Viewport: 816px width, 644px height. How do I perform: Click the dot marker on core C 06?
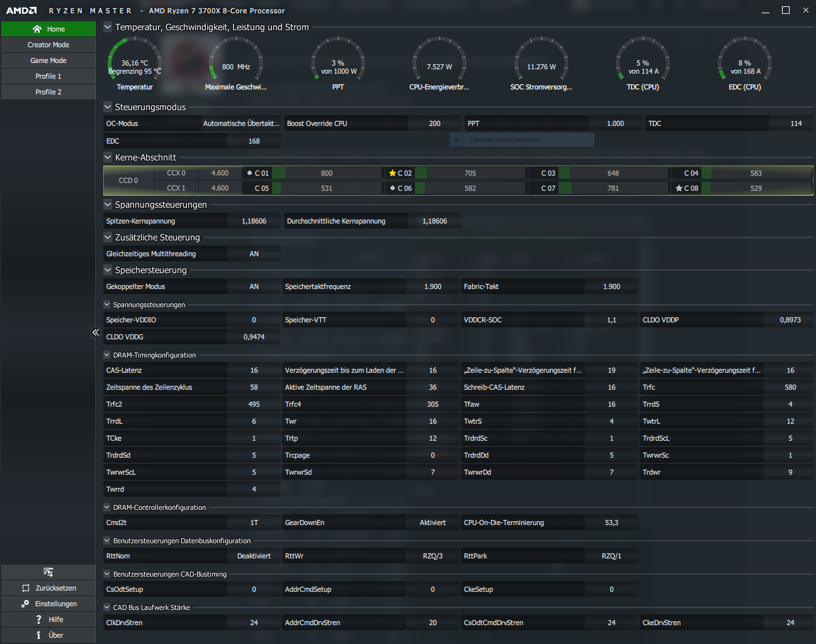coord(392,188)
